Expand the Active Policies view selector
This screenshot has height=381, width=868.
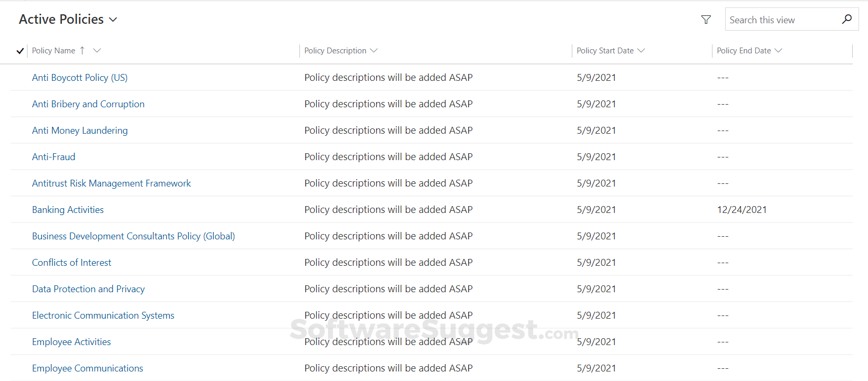(x=113, y=20)
